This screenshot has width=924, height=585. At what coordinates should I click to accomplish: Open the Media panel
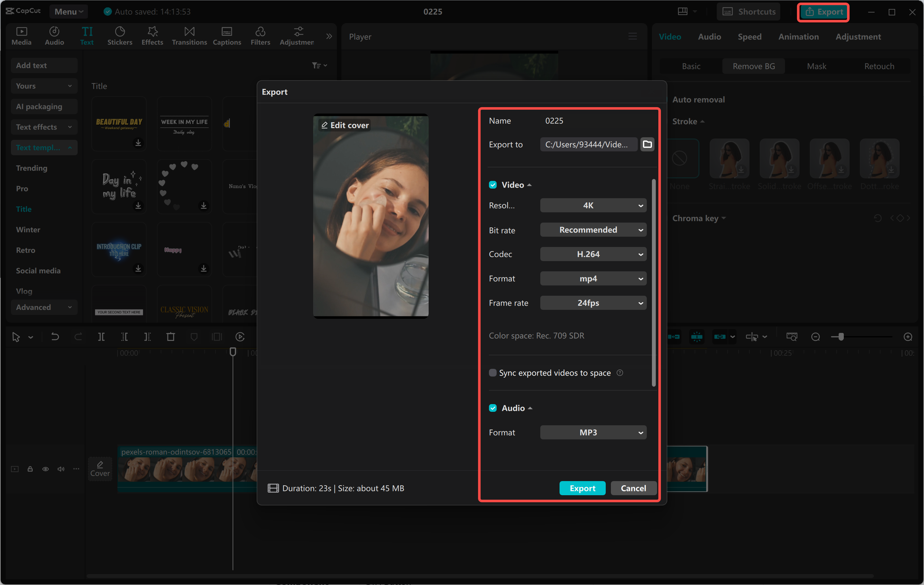coord(21,36)
